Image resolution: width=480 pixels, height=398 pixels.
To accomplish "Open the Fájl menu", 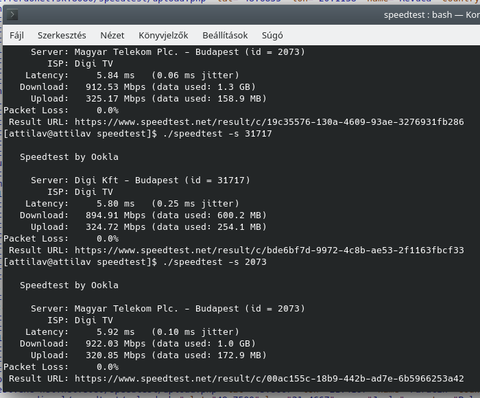I will [17, 35].
